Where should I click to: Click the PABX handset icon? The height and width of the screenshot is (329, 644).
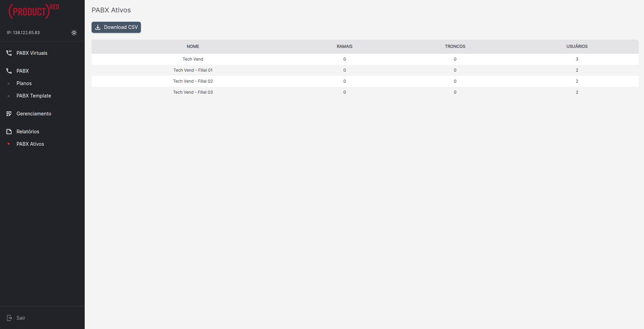[9, 71]
